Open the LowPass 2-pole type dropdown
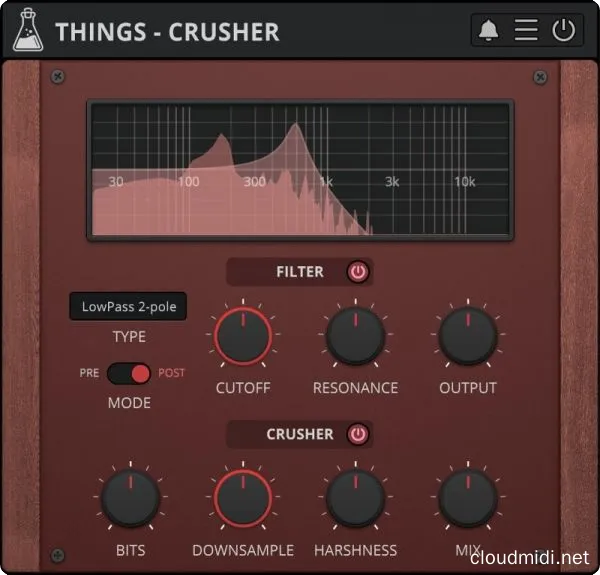 (128, 306)
